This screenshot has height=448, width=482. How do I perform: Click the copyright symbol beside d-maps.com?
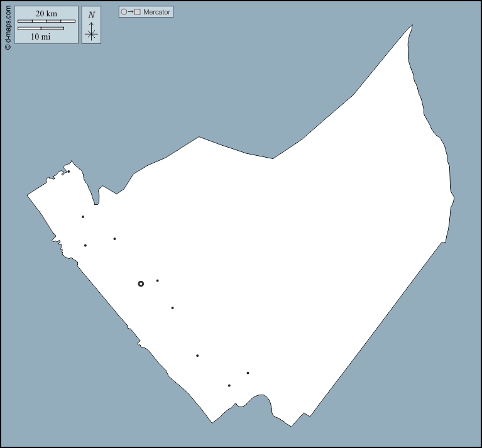coord(8,46)
